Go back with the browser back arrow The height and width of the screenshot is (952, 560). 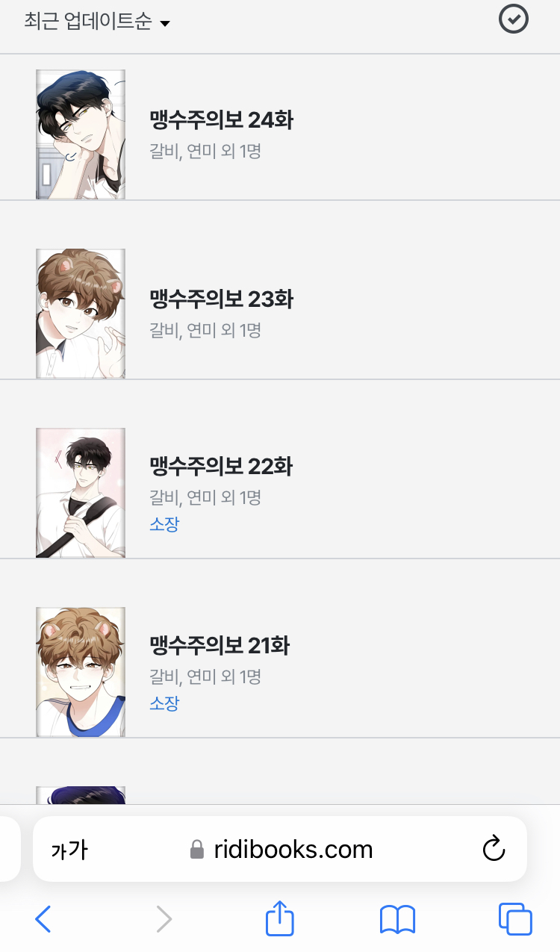pyautogui.click(x=43, y=919)
